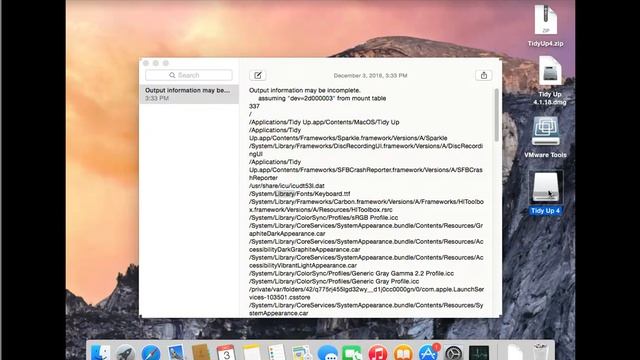Screen dimensions: 640x360
Task: Click the 'assuming dev=2d000003 from mount table' line
Action: click(x=322, y=98)
